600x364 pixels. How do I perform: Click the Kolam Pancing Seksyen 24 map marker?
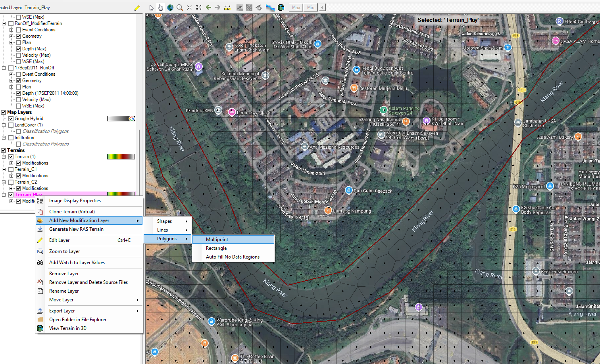tap(383, 110)
